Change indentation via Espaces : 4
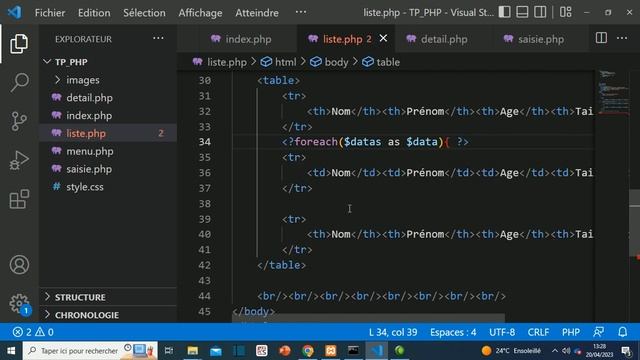The height and width of the screenshot is (360, 640). tap(453, 332)
